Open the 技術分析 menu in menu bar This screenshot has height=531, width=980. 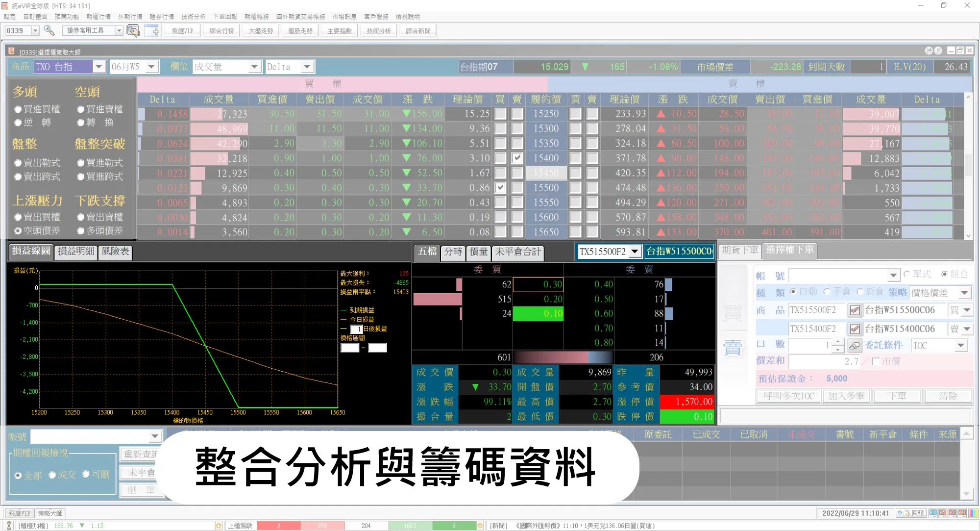tap(193, 17)
